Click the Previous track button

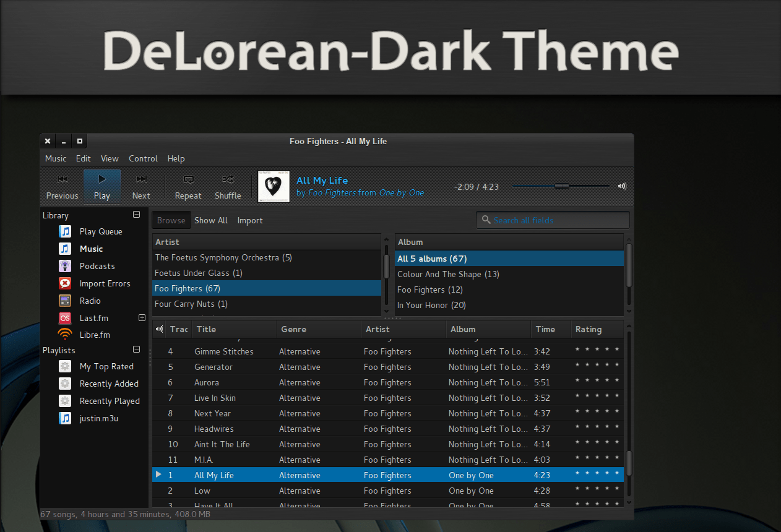(62, 186)
